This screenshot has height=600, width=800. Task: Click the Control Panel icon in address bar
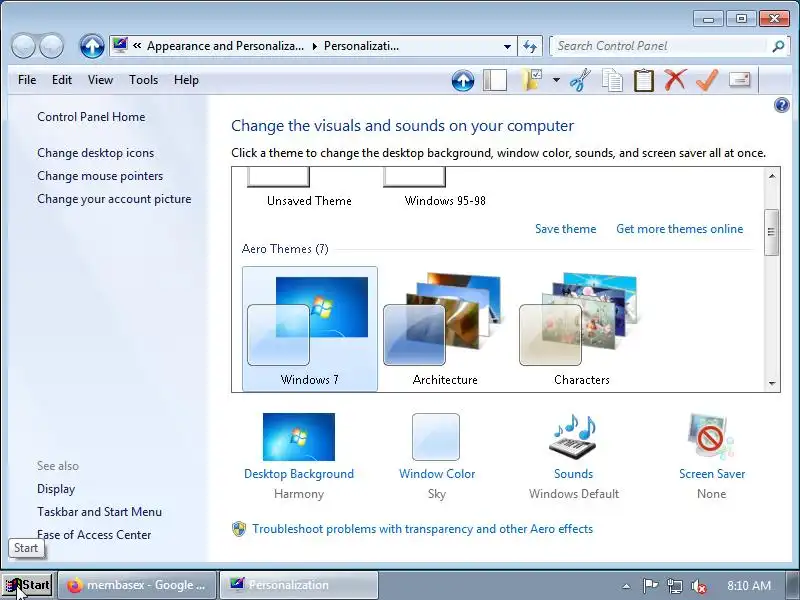click(120, 46)
